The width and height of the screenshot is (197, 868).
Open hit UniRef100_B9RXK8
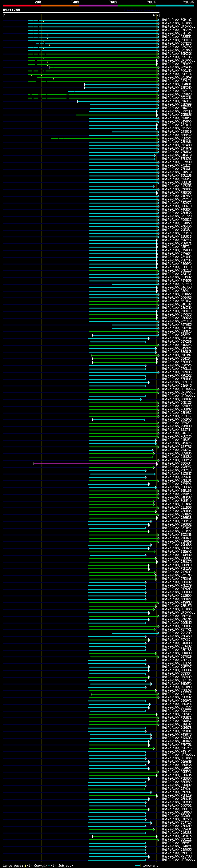(x=177, y=40)
